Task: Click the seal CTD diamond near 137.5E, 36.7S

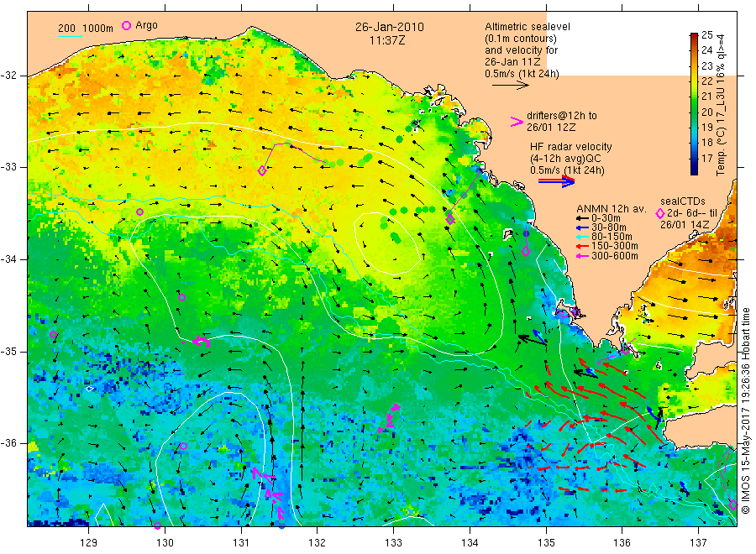Action: click(732, 505)
